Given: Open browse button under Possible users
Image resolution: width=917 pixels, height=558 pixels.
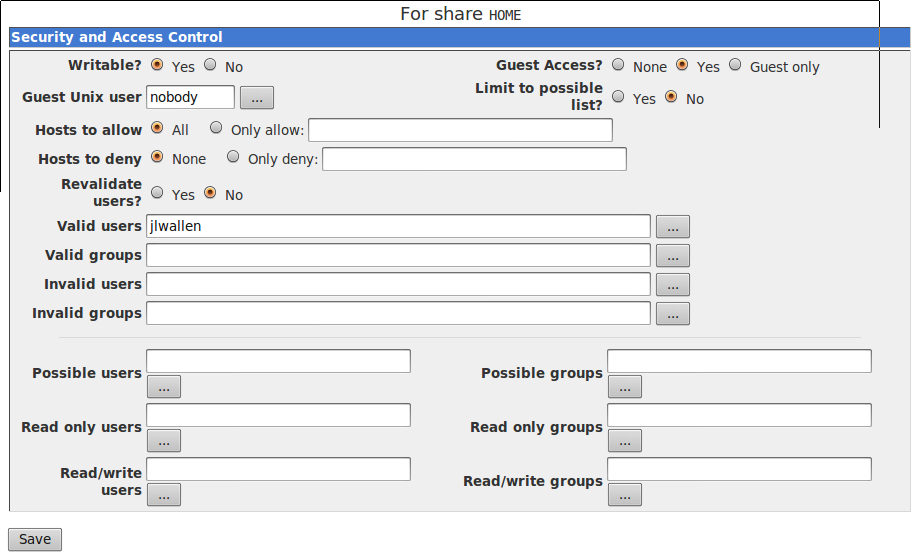Looking at the screenshot, I should (164, 387).
